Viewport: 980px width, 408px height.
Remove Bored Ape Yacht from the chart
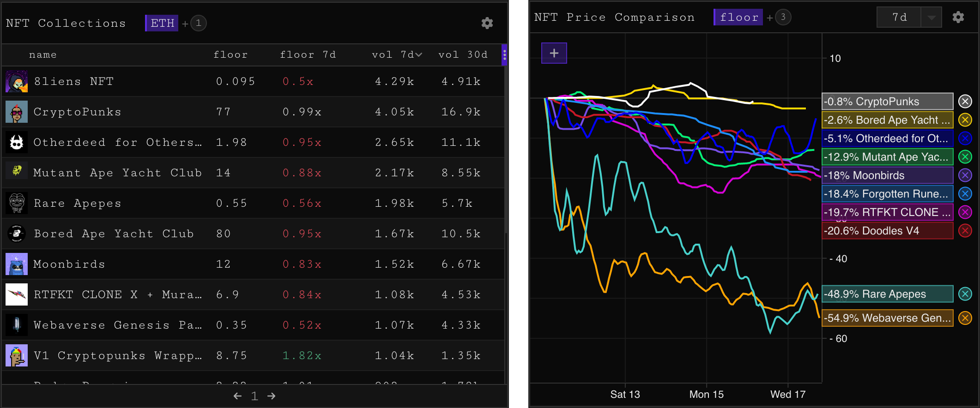point(965,120)
